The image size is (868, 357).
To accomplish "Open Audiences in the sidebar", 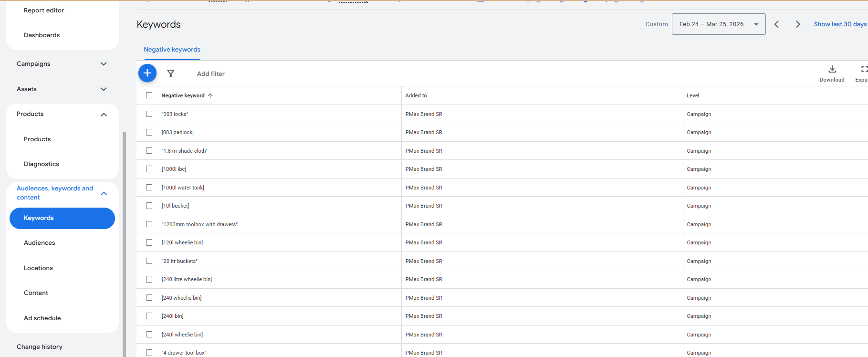I will [40, 243].
